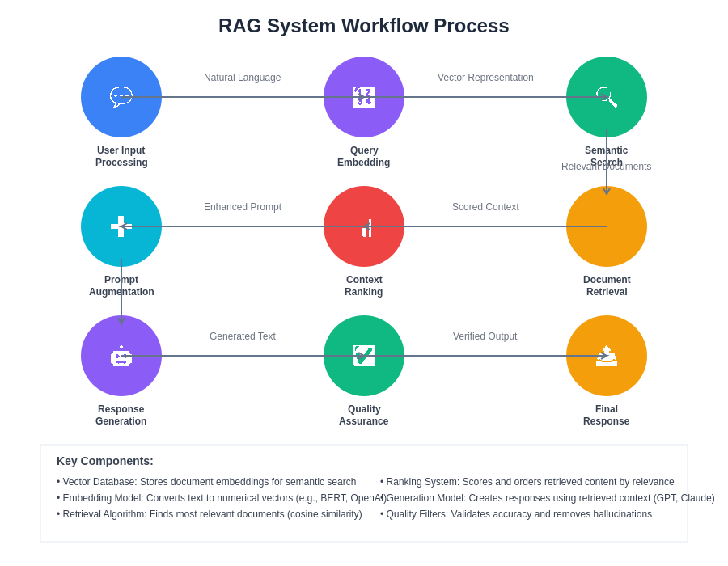The height and width of the screenshot is (566, 728).
Task: Select the Final Response outbox icon
Action: [607, 356]
